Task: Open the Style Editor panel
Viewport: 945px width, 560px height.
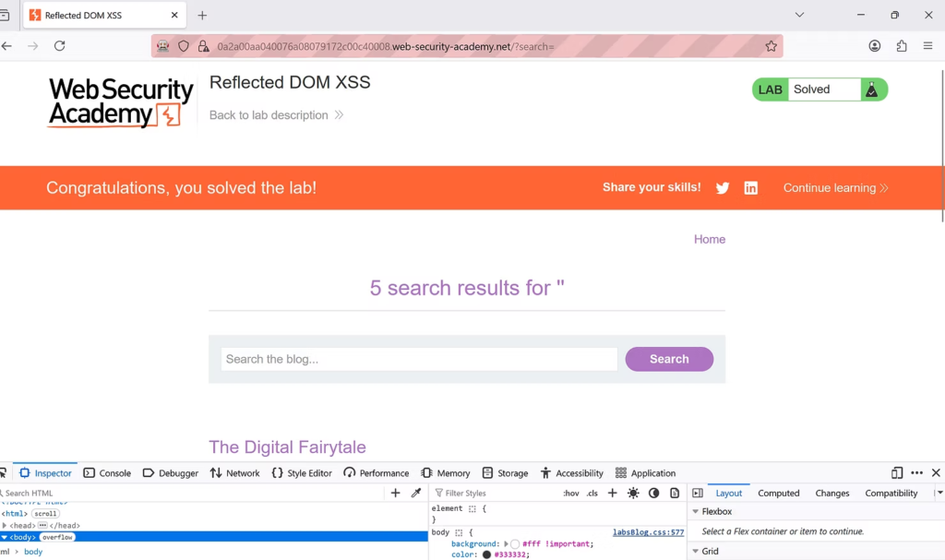Action: [302, 473]
